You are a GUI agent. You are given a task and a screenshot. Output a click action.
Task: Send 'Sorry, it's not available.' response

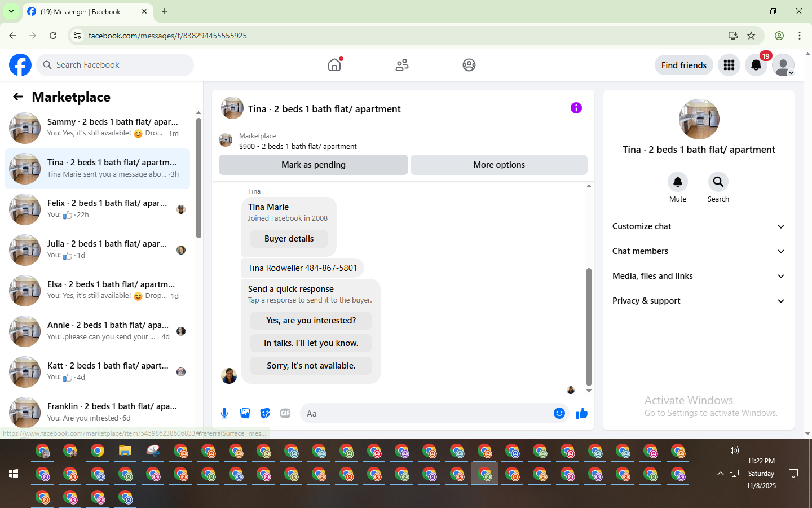tap(311, 366)
